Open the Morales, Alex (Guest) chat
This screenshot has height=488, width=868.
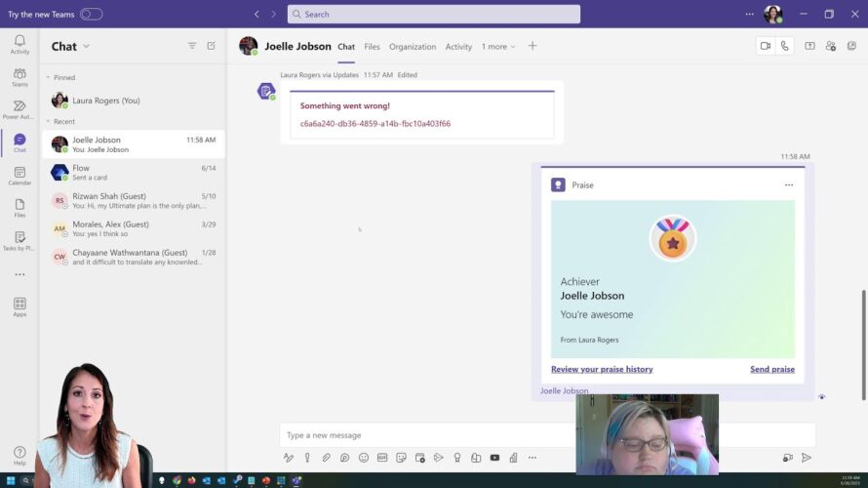pos(134,228)
